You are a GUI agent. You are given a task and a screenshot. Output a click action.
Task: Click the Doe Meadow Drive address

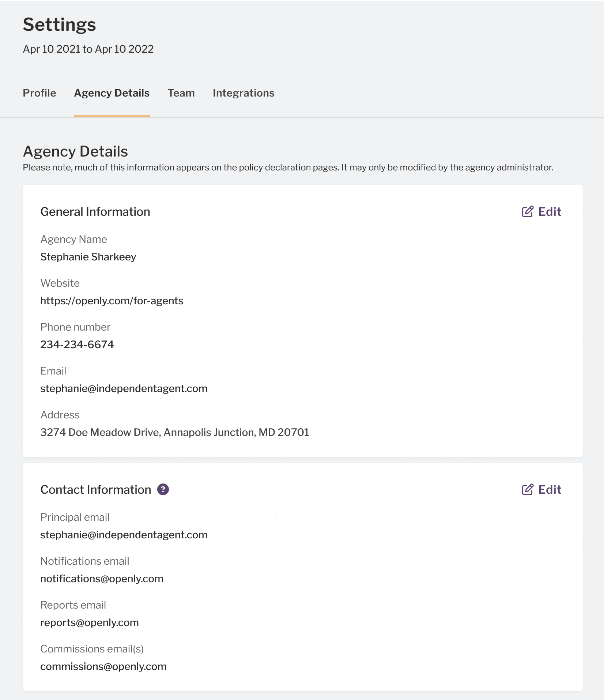point(175,432)
